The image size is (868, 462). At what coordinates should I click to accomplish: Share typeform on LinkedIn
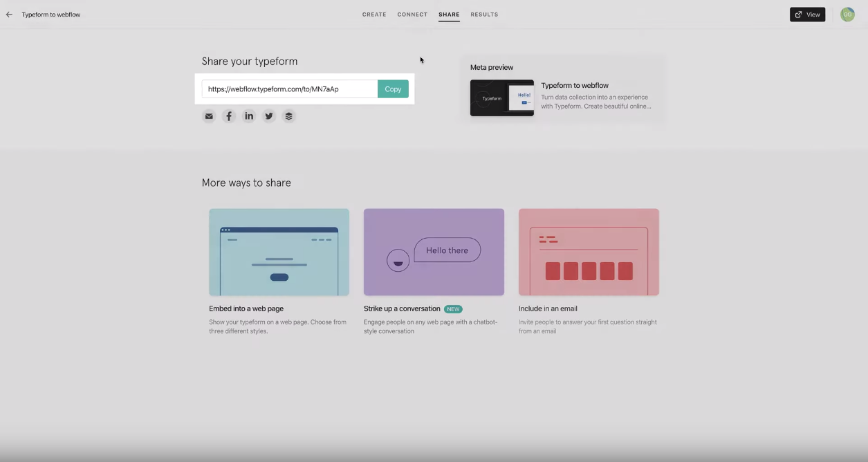[x=249, y=116]
